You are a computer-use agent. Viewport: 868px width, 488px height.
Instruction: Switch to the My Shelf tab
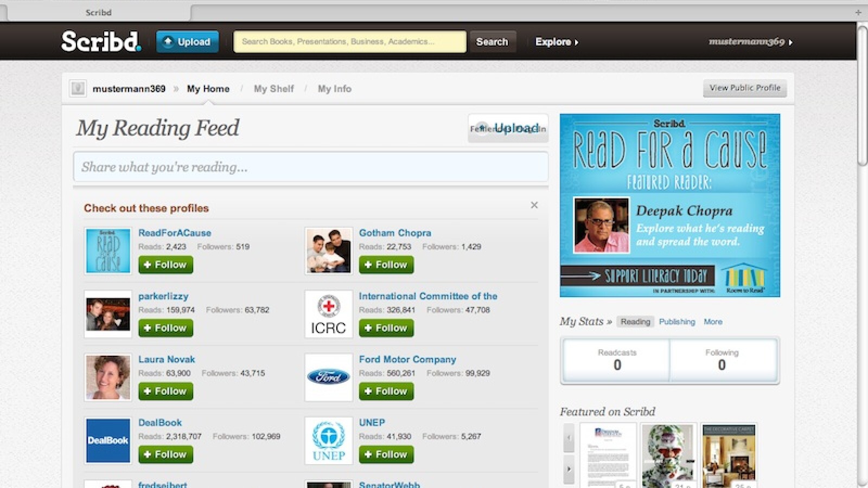(x=273, y=89)
